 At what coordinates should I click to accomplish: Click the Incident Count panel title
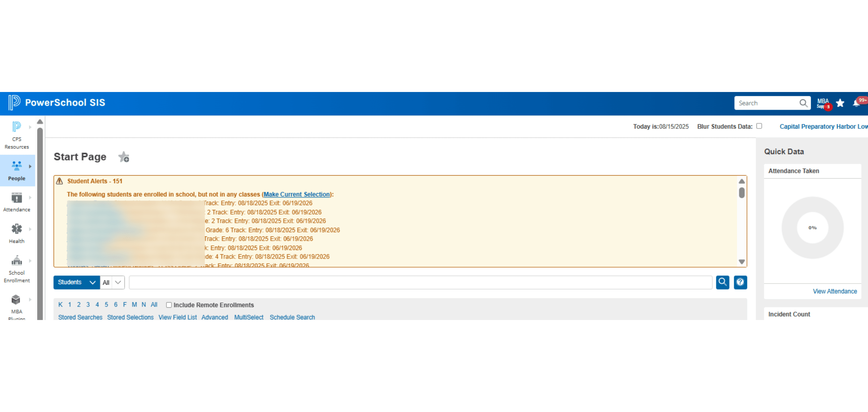pos(789,314)
